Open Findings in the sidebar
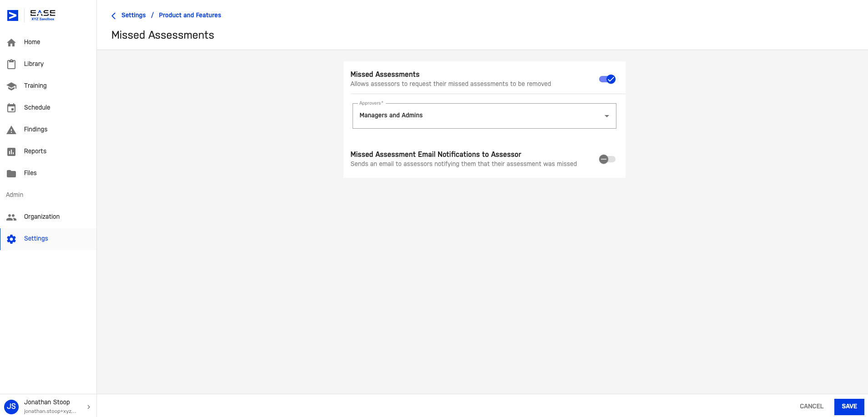 pos(48,130)
